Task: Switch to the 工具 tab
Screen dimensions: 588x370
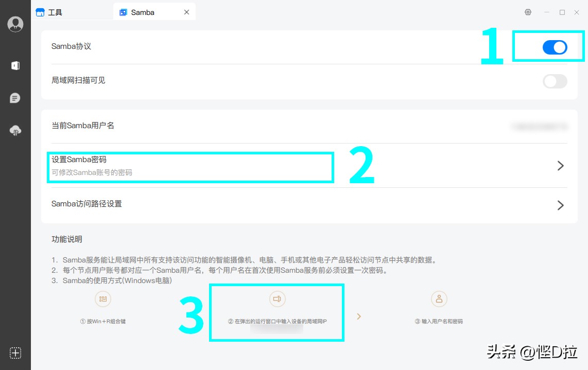Action: click(x=55, y=11)
